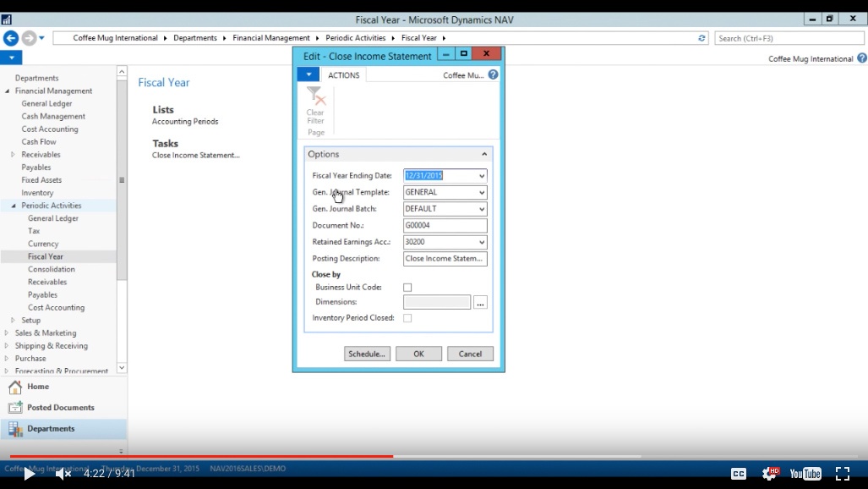Play the video
Viewport: 868px width, 489px height.
pos(29,474)
